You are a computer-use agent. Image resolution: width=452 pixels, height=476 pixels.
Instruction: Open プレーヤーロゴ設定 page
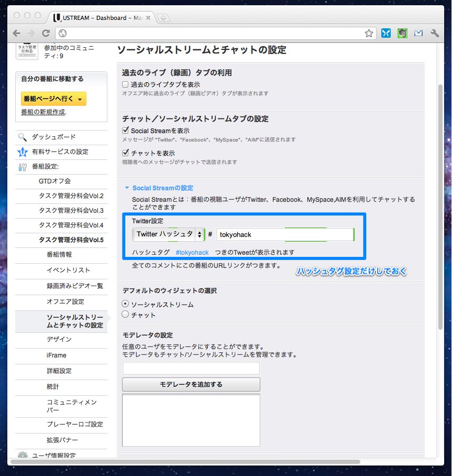tap(75, 425)
